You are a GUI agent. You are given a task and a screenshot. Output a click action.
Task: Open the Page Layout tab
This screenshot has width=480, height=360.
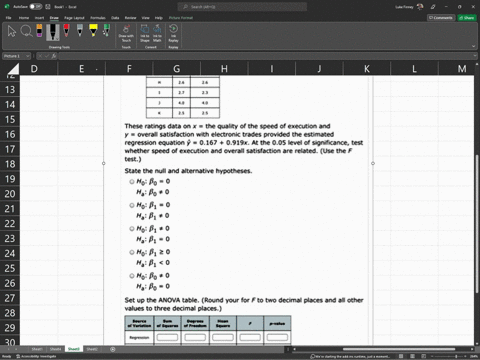click(74, 18)
